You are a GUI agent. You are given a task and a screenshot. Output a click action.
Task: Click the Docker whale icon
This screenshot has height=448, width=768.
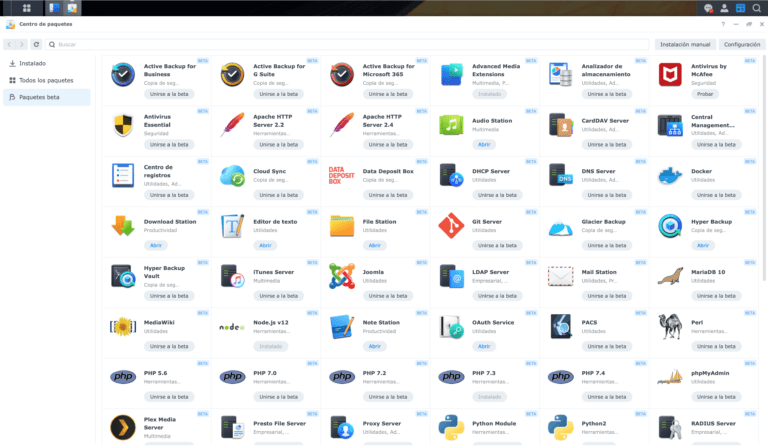(x=670, y=176)
